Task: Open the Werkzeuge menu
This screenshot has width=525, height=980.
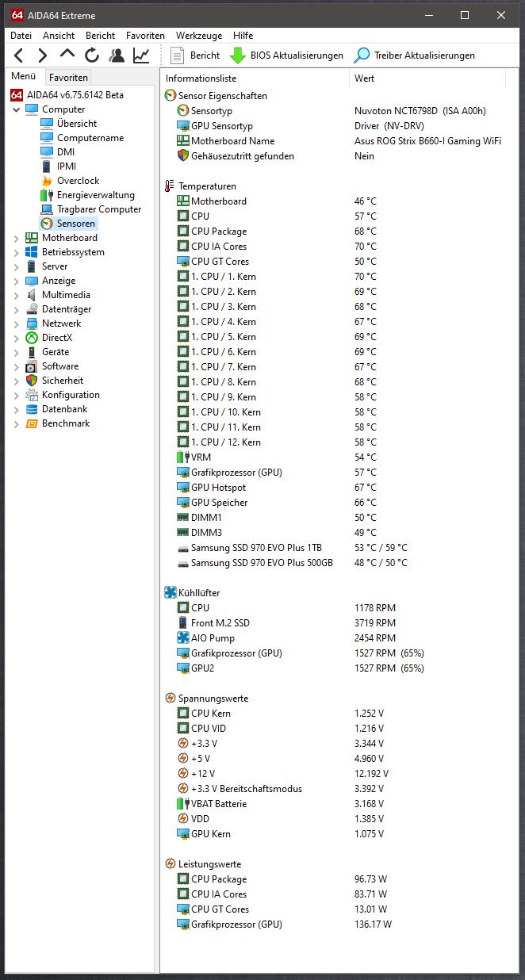Action: 199,36
